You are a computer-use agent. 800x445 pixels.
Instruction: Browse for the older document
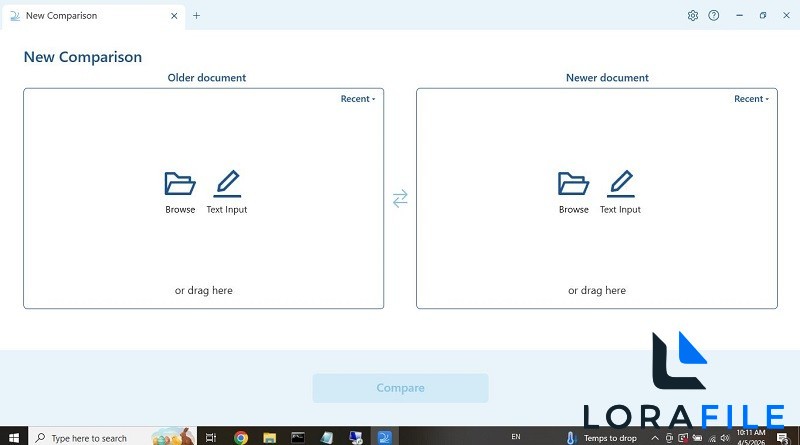(x=180, y=192)
